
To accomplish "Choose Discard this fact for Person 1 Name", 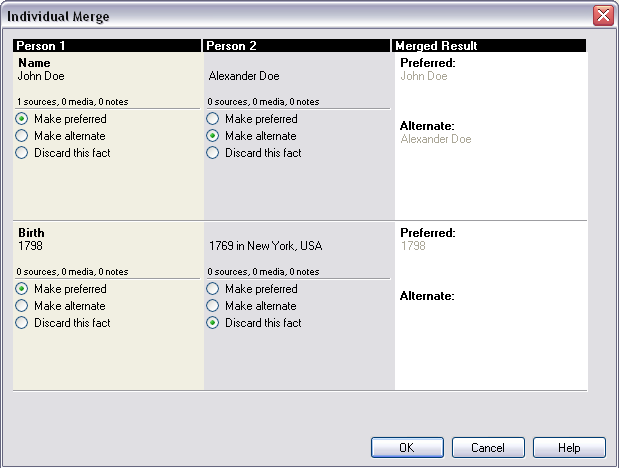I will pyautogui.click(x=22, y=153).
